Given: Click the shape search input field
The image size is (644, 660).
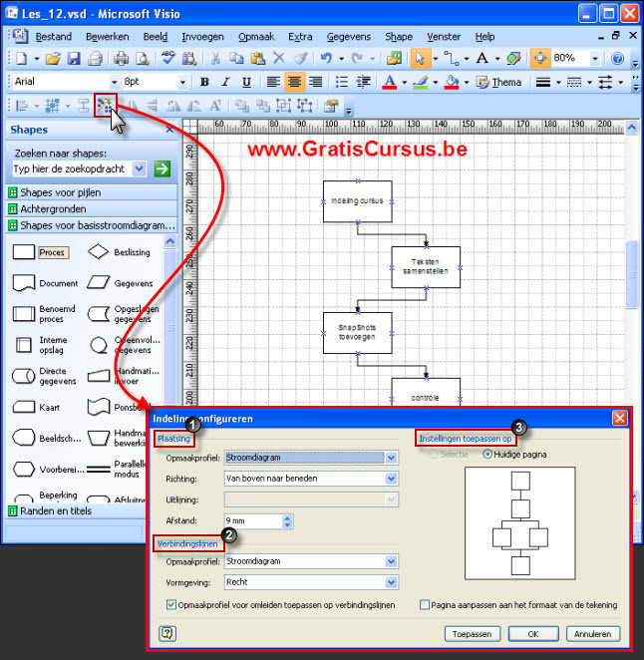Looking at the screenshot, I should pyautogui.click(x=73, y=168).
